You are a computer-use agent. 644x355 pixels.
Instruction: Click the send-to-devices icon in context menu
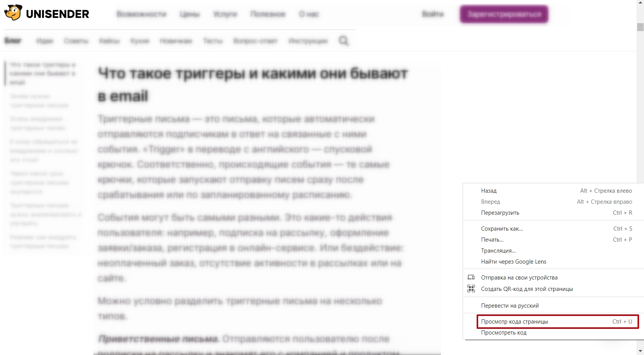[x=471, y=277]
